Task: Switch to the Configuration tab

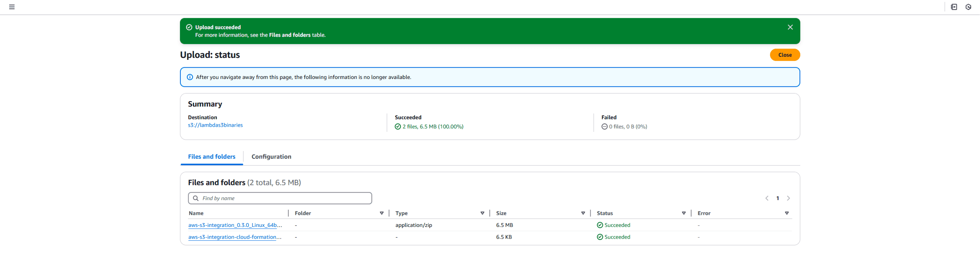Action: 271,156
